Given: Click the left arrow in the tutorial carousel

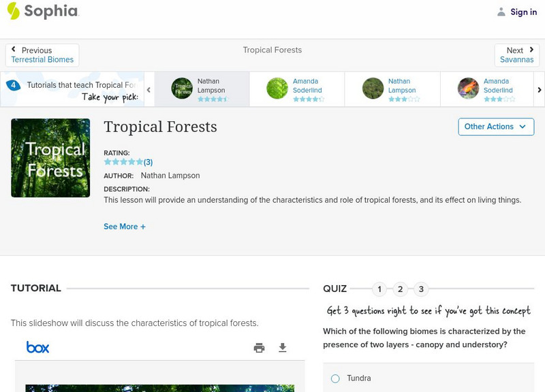Looking at the screenshot, I should [x=149, y=89].
